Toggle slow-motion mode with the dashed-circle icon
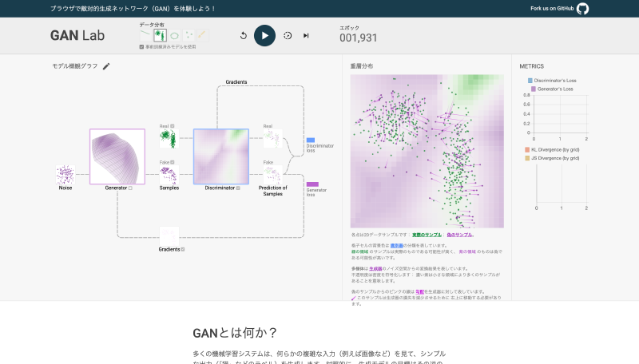 (x=288, y=36)
